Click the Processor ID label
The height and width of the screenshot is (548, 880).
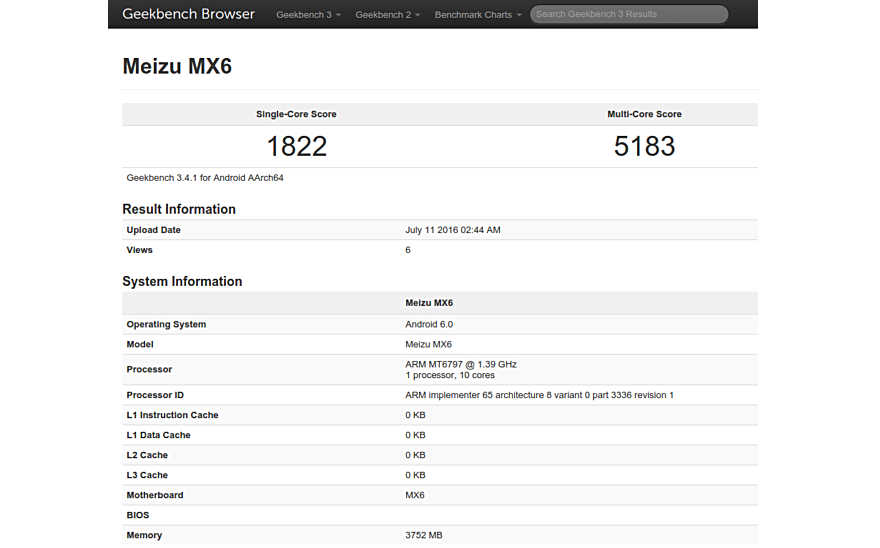click(155, 395)
